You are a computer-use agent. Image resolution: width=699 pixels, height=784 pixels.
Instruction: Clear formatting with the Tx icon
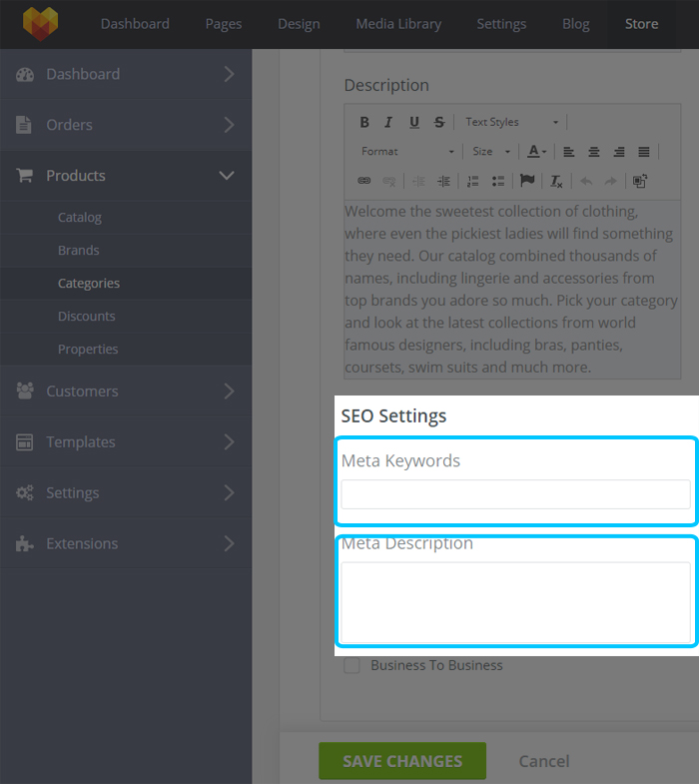coord(556,181)
